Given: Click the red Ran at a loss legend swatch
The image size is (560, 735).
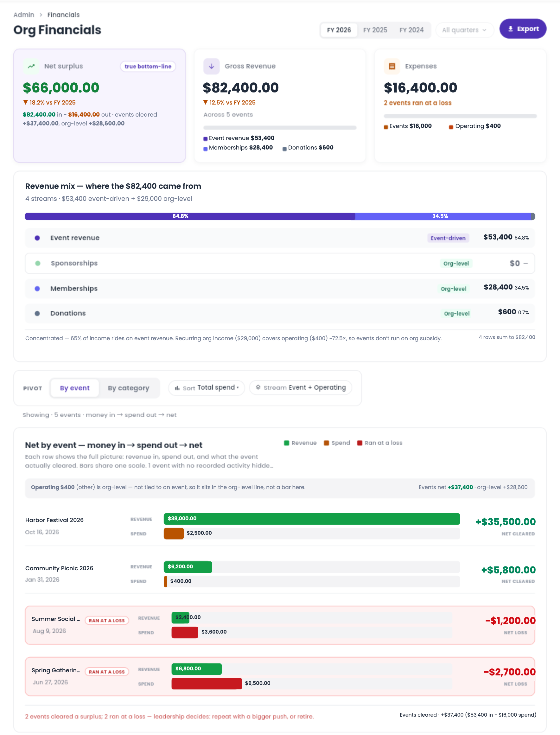Looking at the screenshot, I should pos(360,443).
